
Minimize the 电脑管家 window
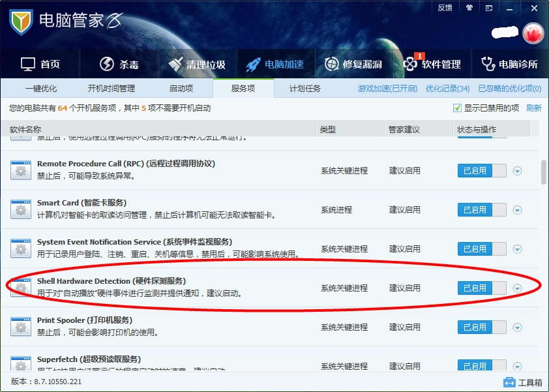510,8
